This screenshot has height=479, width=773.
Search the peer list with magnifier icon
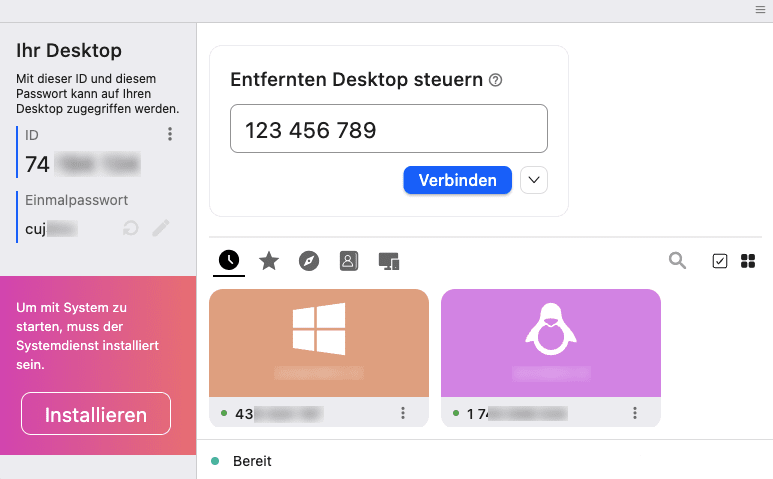pos(677,260)
